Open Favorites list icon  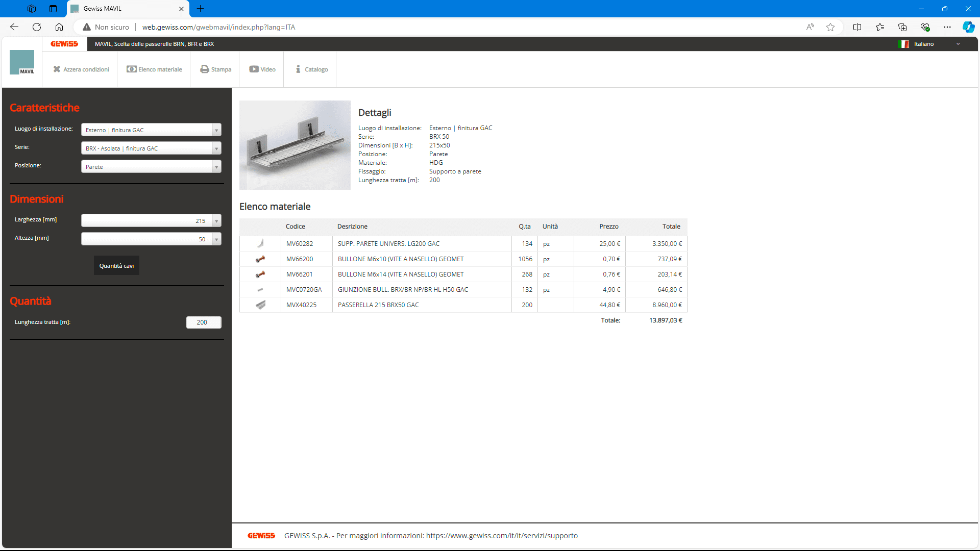(x=880, y=27)
